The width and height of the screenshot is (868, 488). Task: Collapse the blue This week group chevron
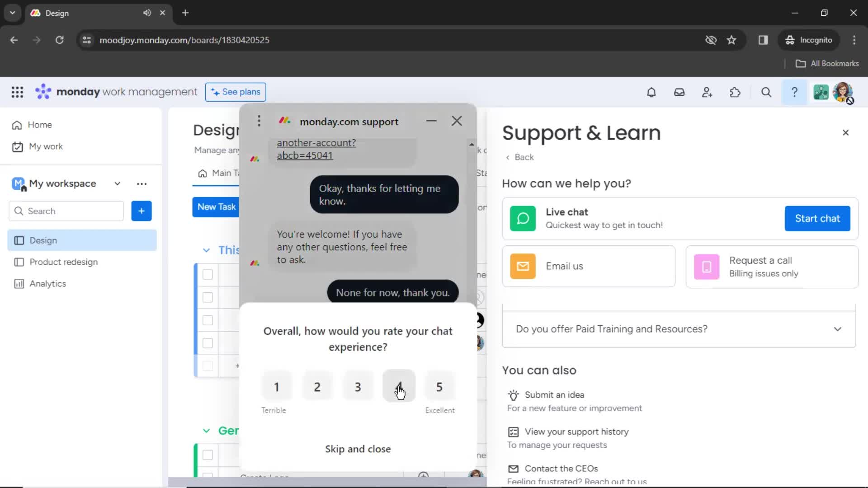206,250
